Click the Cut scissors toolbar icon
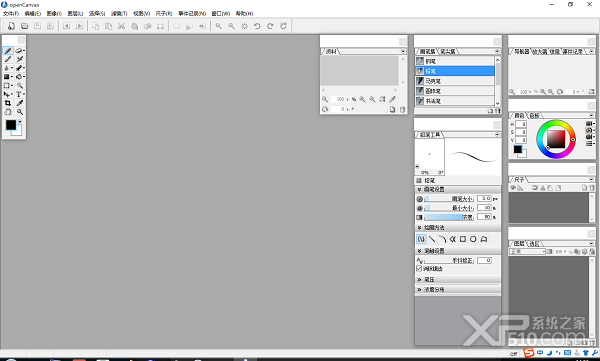Image resolution: width=600 pixels, height=361 pixels. click(x=121, y=26)
